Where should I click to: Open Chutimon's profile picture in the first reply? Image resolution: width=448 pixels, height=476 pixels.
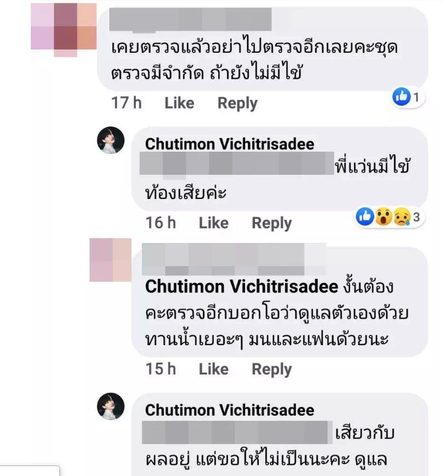110,140
